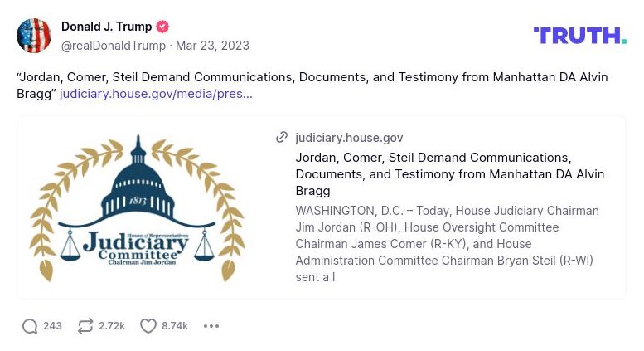This screenshot has width=644, height=351.
Task: Click the quoted post body text
Action: pos(312,77)
